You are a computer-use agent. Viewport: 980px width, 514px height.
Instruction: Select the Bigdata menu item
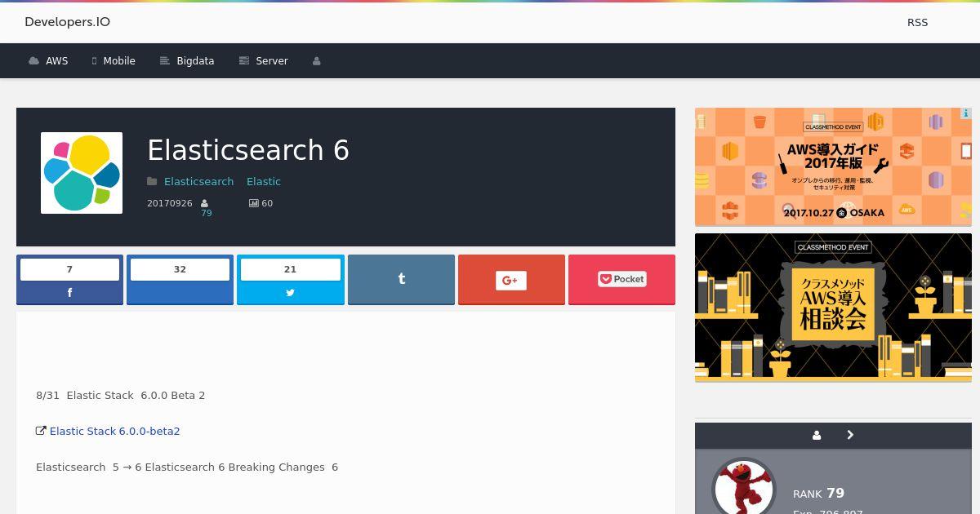pyautogui.click(x=187, y=61)
